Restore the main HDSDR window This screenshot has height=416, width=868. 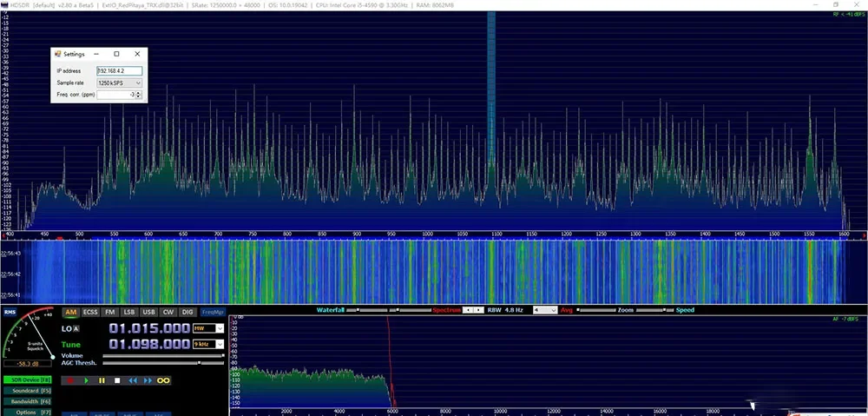point(836,4)
